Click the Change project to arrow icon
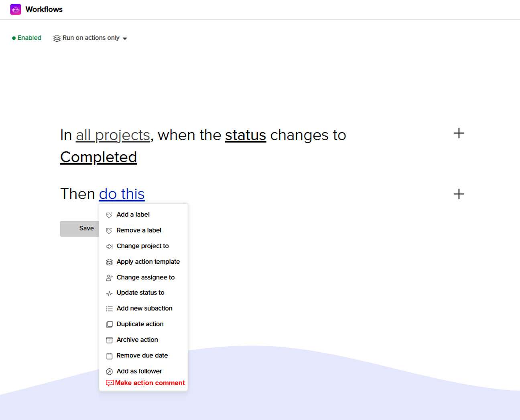 coord(109,246)
